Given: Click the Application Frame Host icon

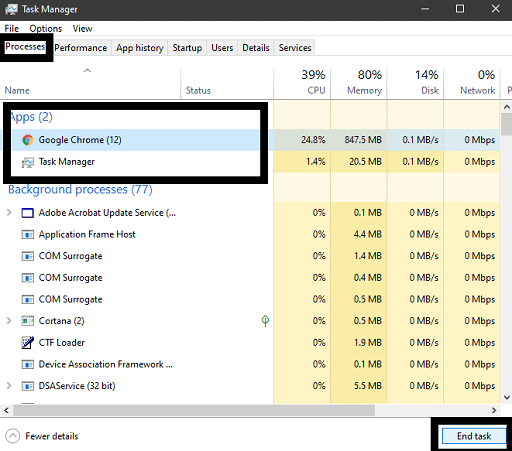Looking at the screenshot, I should pyautogui.click(x=28, y=235).
